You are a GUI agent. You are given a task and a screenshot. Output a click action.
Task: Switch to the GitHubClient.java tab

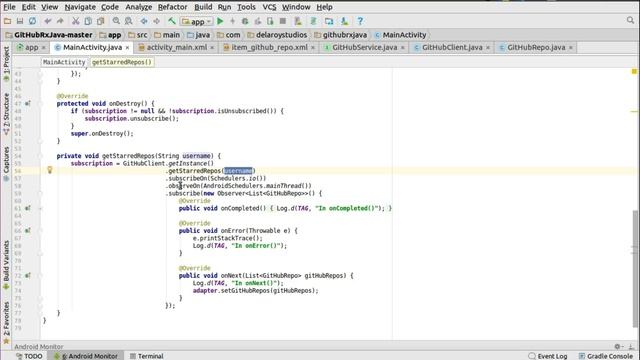coord(452,47)
